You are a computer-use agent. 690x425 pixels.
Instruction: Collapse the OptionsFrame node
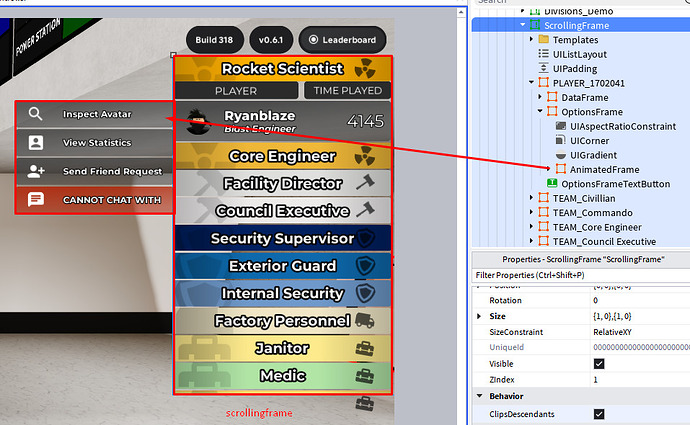pyautogui.click(x=540, y=111)
